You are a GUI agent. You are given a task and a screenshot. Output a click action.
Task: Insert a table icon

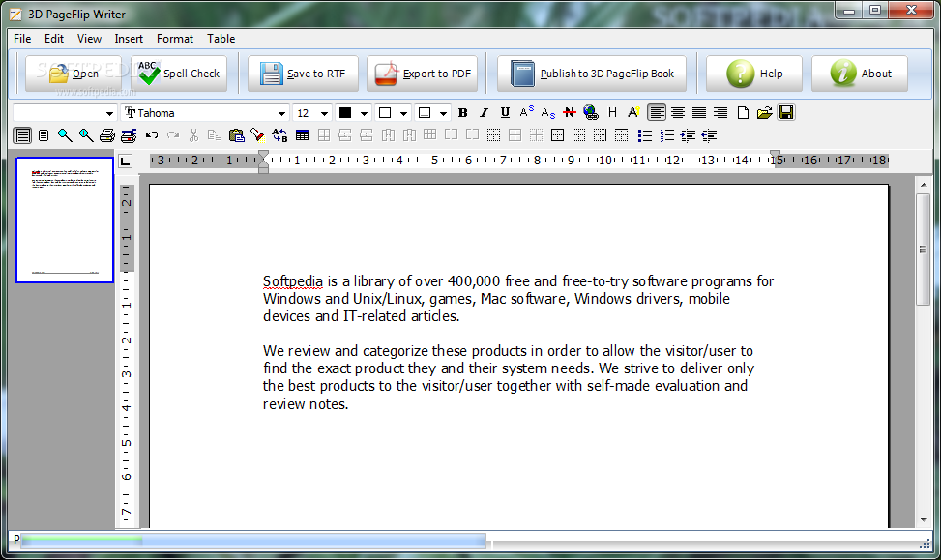[302, 135]
